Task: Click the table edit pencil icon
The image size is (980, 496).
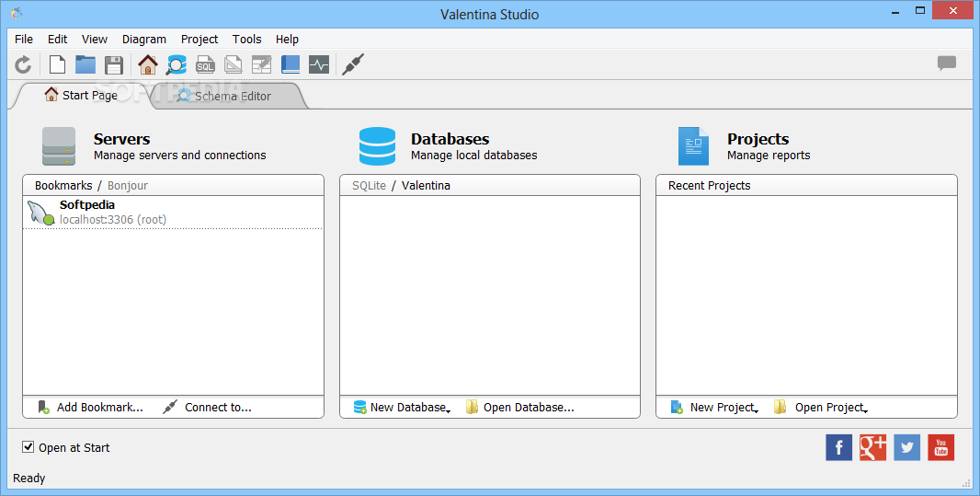Action: [x=261, y=64]
